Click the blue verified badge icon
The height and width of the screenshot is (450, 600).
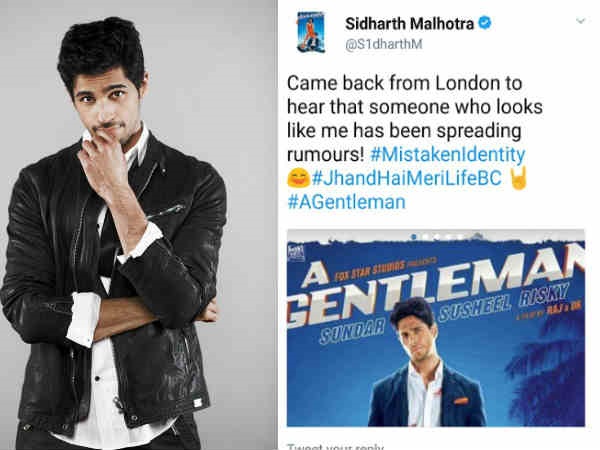485,23
